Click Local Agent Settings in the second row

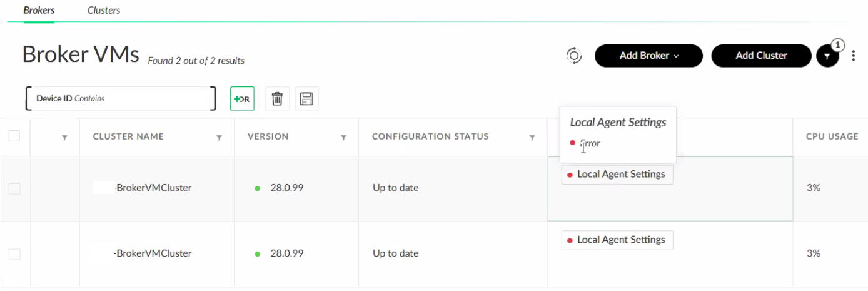click(617, 240)
